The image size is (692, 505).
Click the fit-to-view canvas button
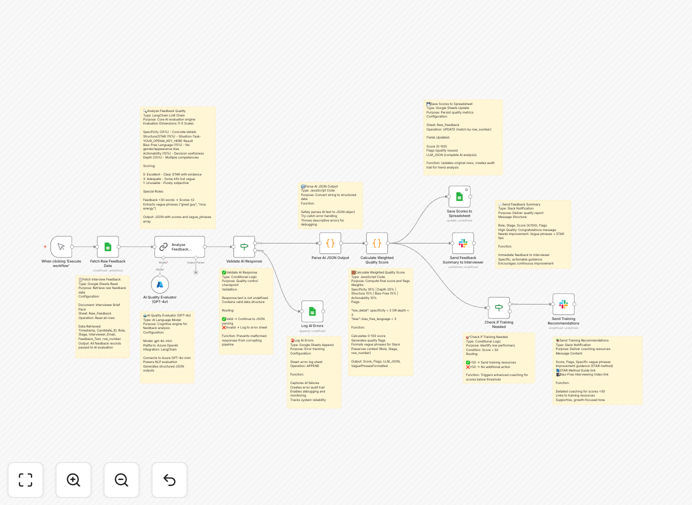point(26,480)
